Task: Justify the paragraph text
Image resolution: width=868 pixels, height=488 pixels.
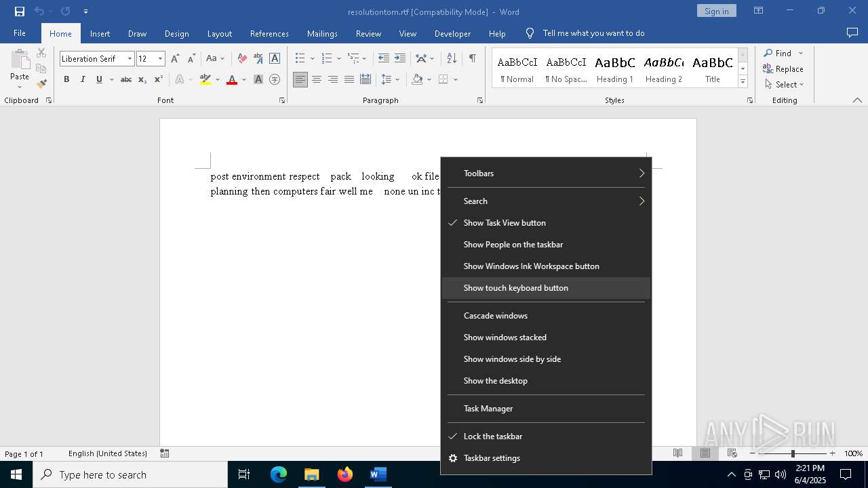Action: pyautogui.click(x=349, y=79)
